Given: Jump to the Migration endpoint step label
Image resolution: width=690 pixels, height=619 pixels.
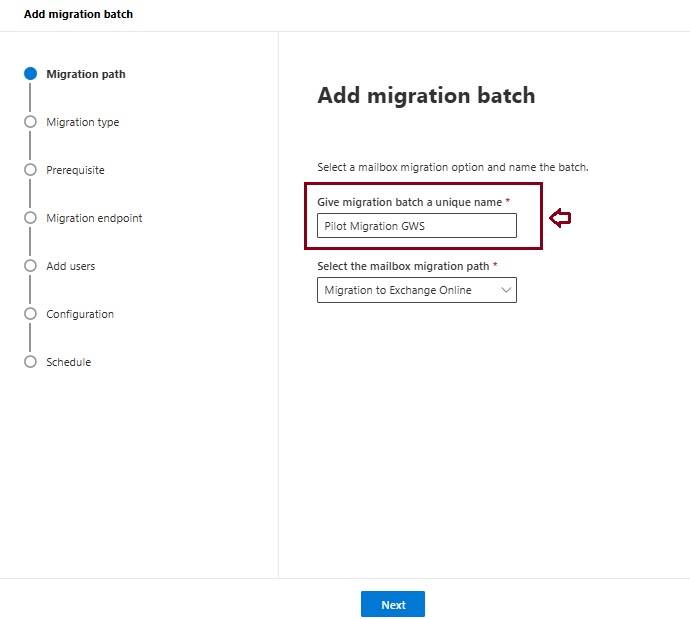Looking at the screenshot, I should 94,218.
